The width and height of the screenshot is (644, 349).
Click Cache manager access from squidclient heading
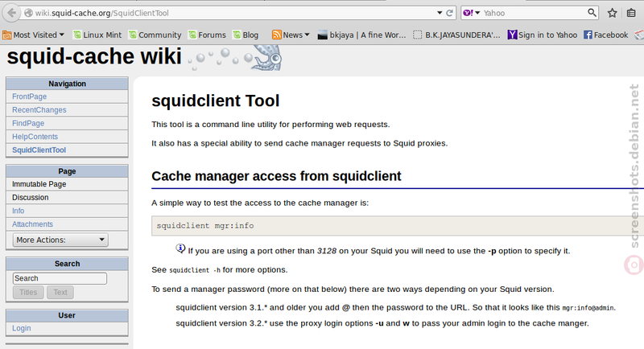[276, 176]
